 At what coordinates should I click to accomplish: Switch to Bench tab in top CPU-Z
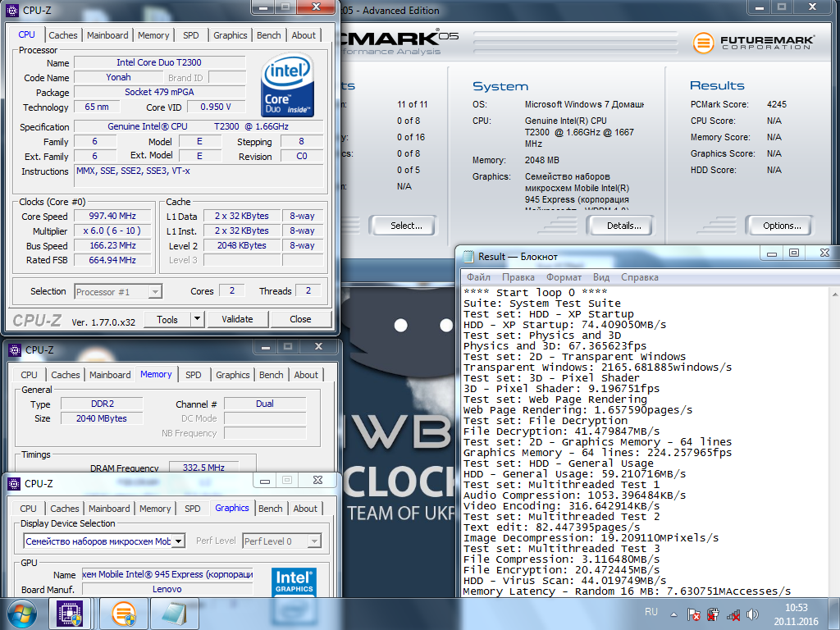(x=268, y=35)
